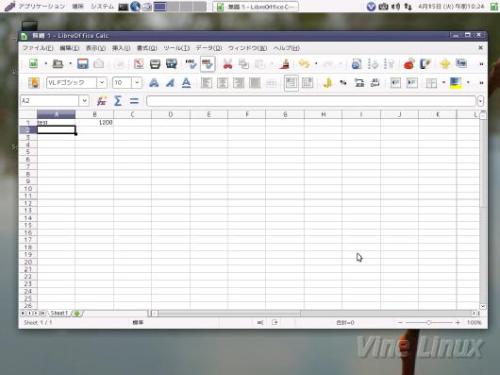Click the Open file icon

58,63
